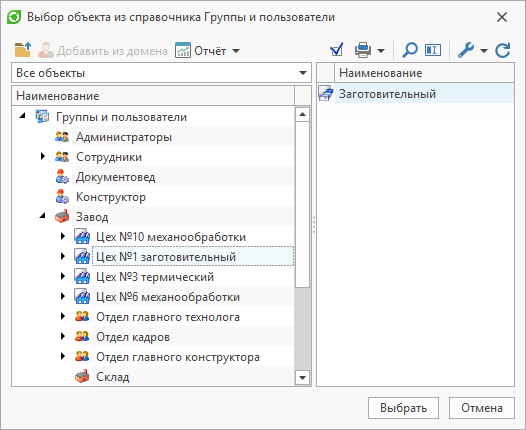Click the Отмена button
The image size is (526, 430).
(482, 408)
